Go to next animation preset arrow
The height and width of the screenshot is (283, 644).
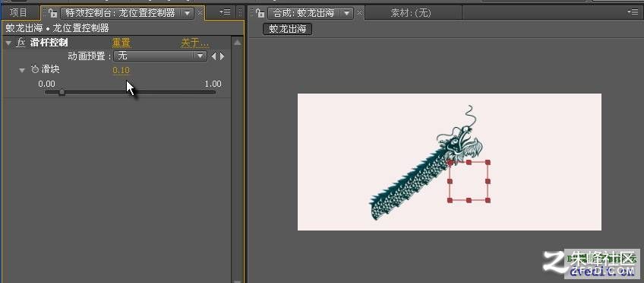(223, 56)
